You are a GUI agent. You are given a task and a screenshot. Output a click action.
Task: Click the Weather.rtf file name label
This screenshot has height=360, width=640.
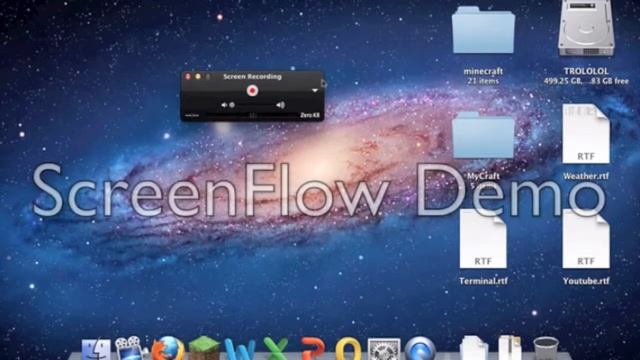[x=586, y=176]
